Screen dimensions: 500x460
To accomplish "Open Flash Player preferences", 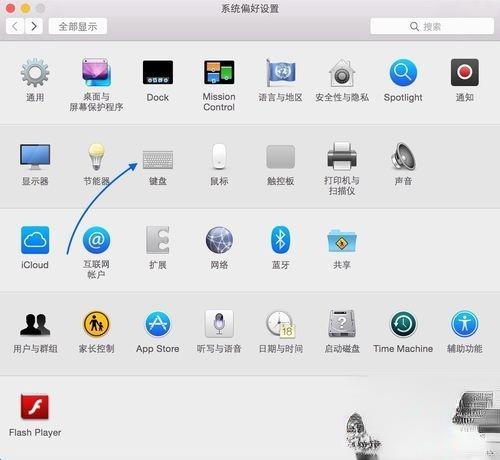I will 35,407.
